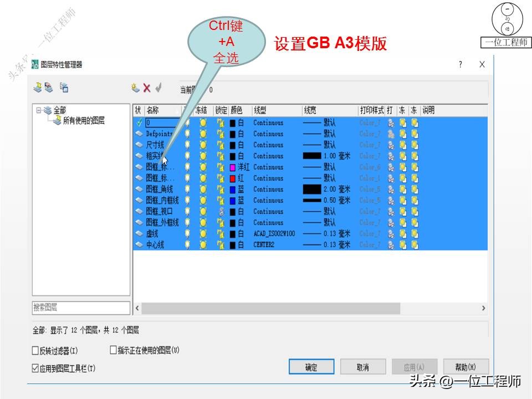Click the plot icon for layer 0
Viewport: 532px width, 399px height.
391,123
